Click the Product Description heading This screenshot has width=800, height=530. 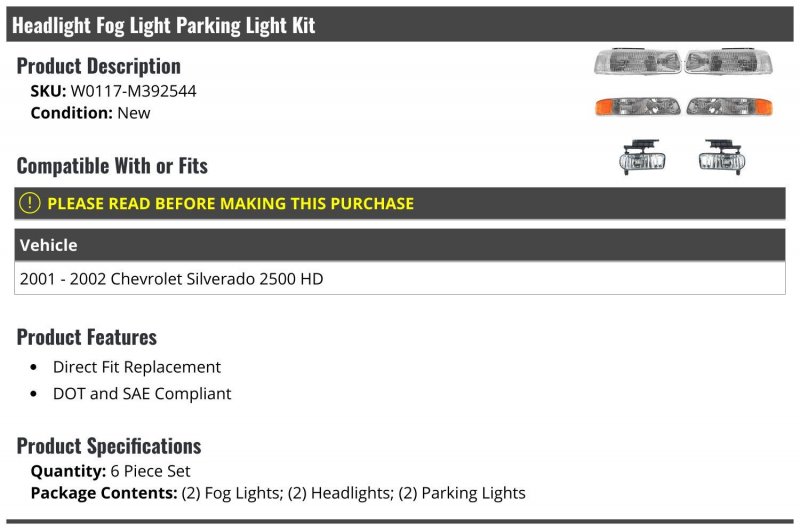[98, 66]
